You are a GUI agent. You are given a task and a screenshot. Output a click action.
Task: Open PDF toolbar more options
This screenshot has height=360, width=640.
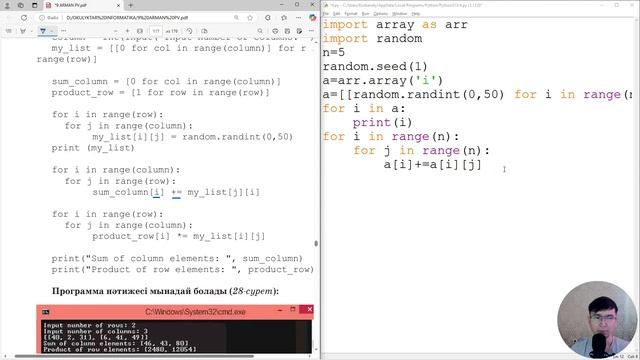coord(311,31)
